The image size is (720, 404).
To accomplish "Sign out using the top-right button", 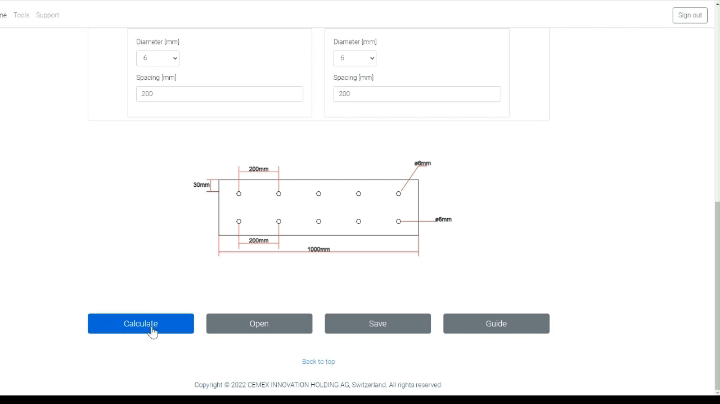I will [689, 15].
